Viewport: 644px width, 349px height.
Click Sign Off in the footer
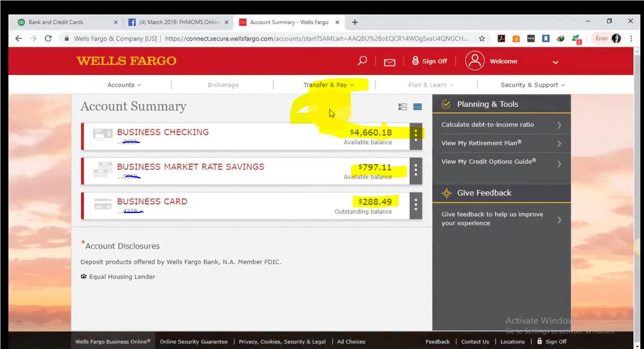(552, 342)
